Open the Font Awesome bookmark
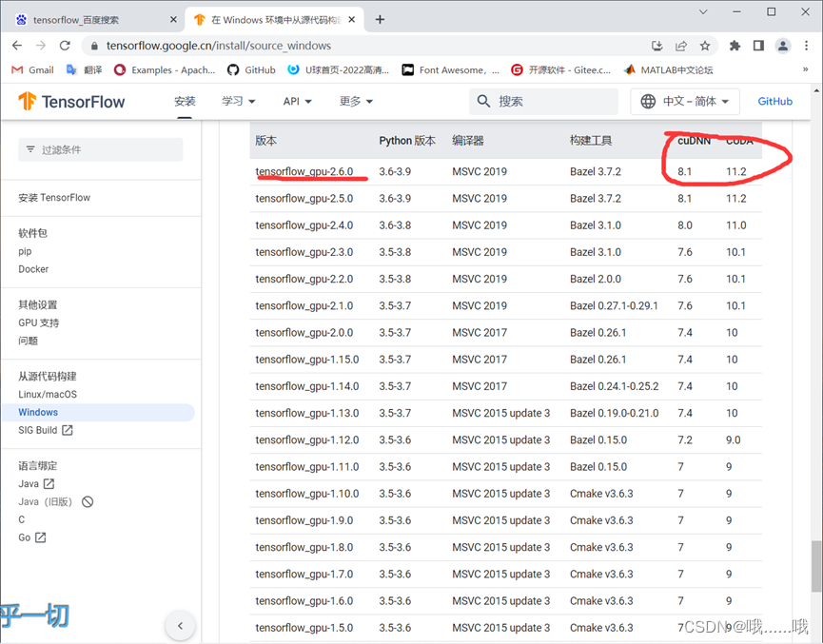The height and width of the screenshot is (644, 823). click(450, 69)
